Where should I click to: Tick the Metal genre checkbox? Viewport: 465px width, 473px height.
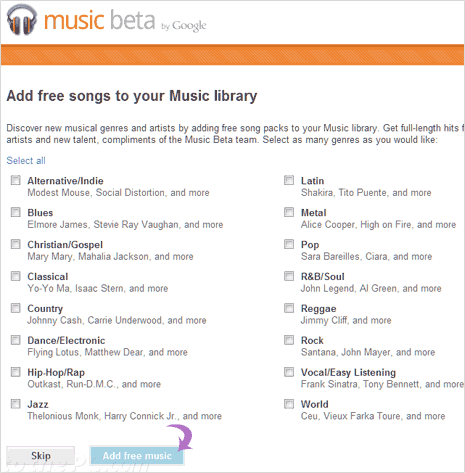[x=289, y=212]
